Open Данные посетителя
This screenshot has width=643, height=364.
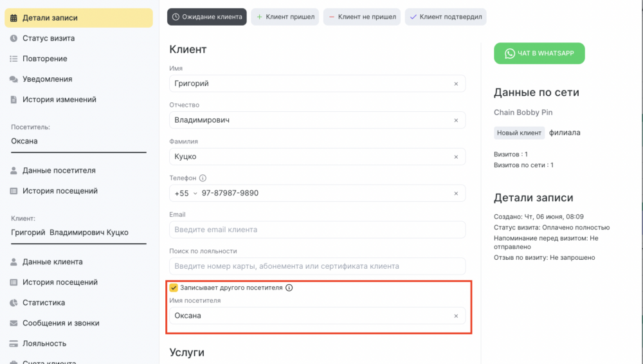coord(59,170)
